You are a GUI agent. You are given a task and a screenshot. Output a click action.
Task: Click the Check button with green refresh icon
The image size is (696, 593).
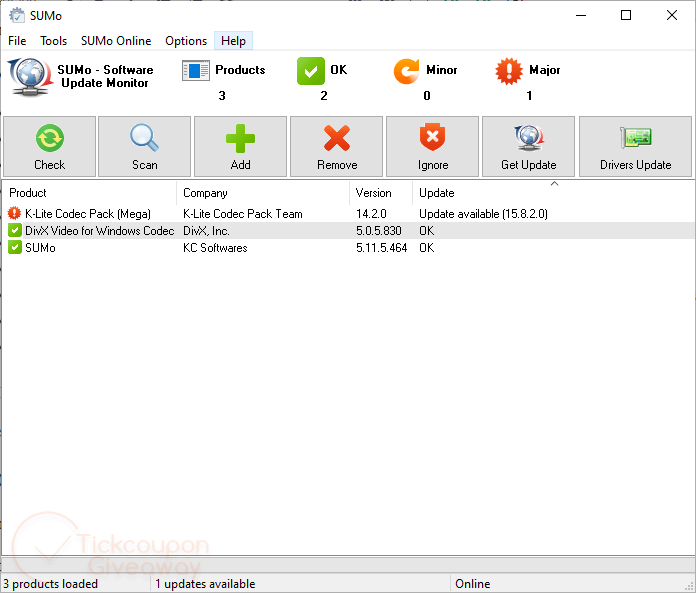pos(49,147)
